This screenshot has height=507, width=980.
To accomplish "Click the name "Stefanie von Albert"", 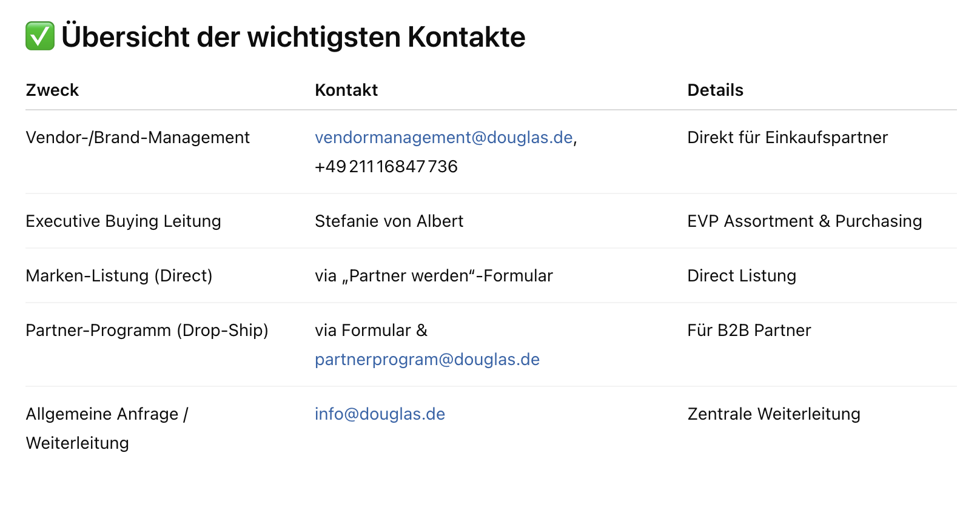I will coord(389,221).
